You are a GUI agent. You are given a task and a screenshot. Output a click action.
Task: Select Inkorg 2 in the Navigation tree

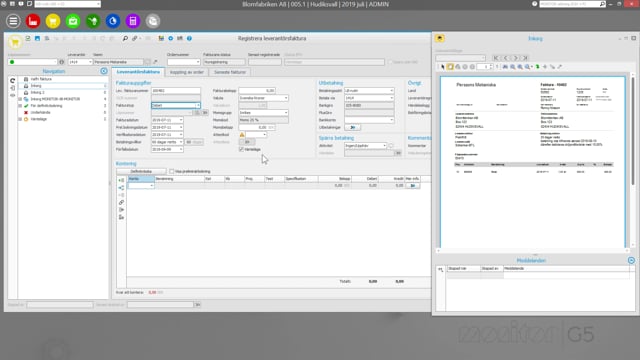38,93
